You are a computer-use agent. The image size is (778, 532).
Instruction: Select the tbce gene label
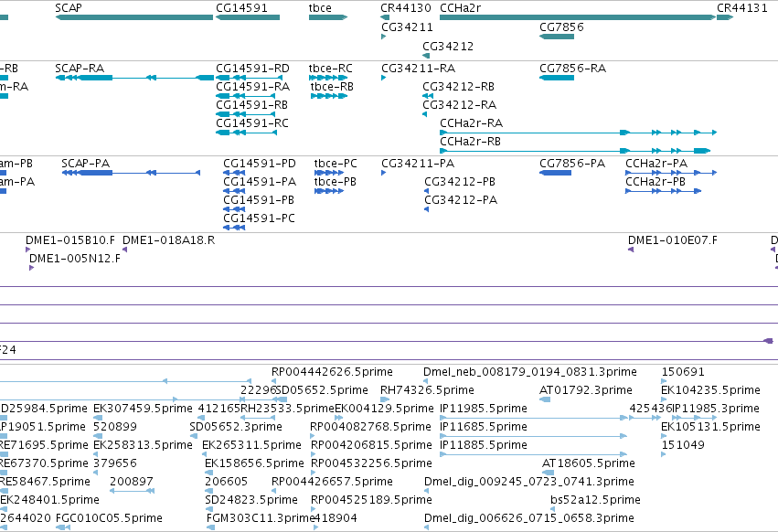(320, 8)
